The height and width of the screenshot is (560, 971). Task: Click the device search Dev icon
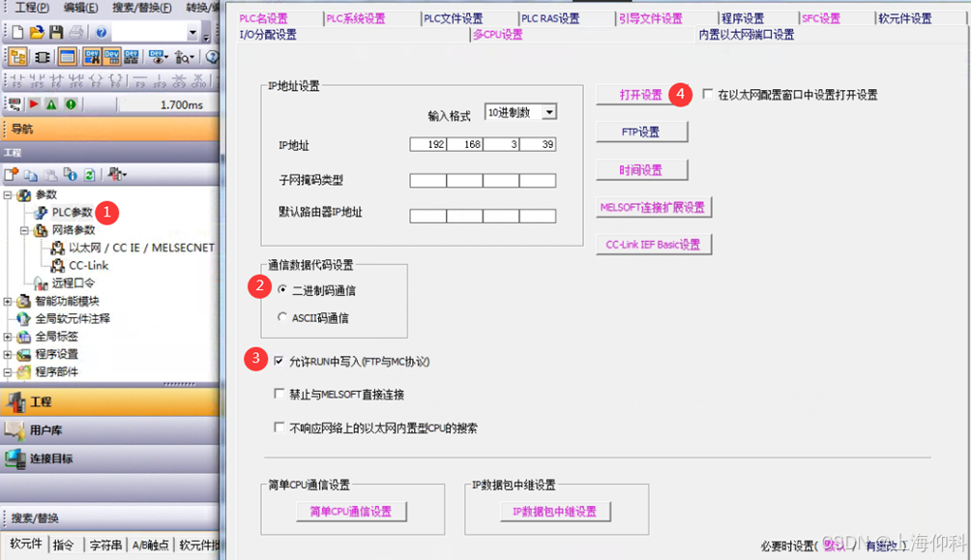pyautogui.click(x=93, y=56)
